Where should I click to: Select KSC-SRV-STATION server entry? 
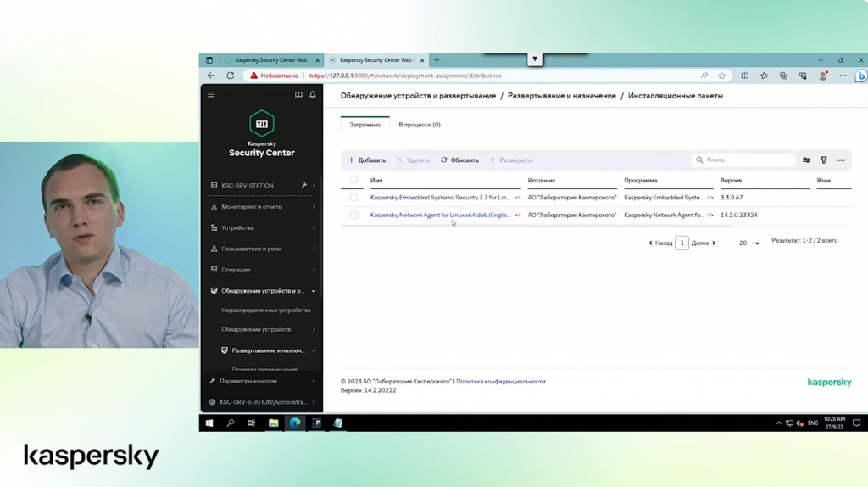[248, 186]
